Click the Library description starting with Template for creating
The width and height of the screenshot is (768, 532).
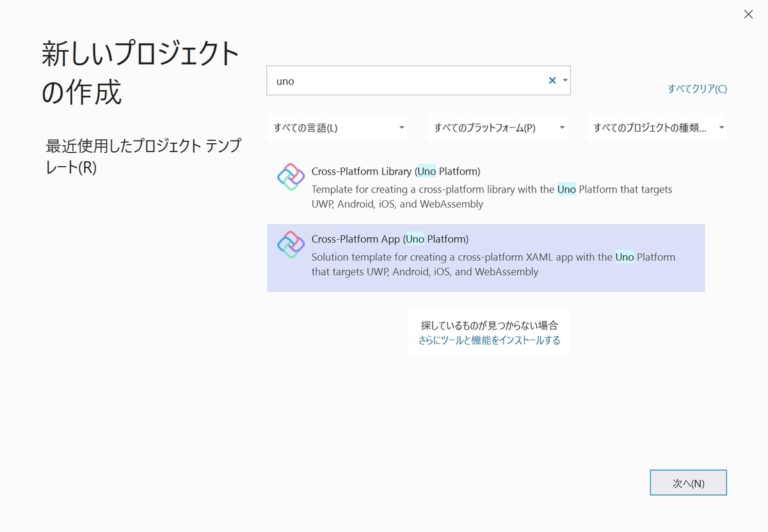tap(492, 197)
